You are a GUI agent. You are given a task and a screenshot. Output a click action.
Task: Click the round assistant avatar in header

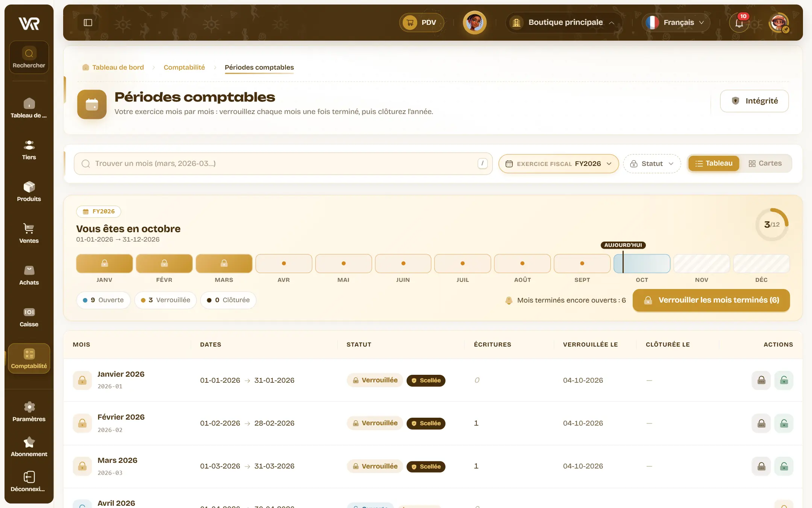[x=474, y=23]
